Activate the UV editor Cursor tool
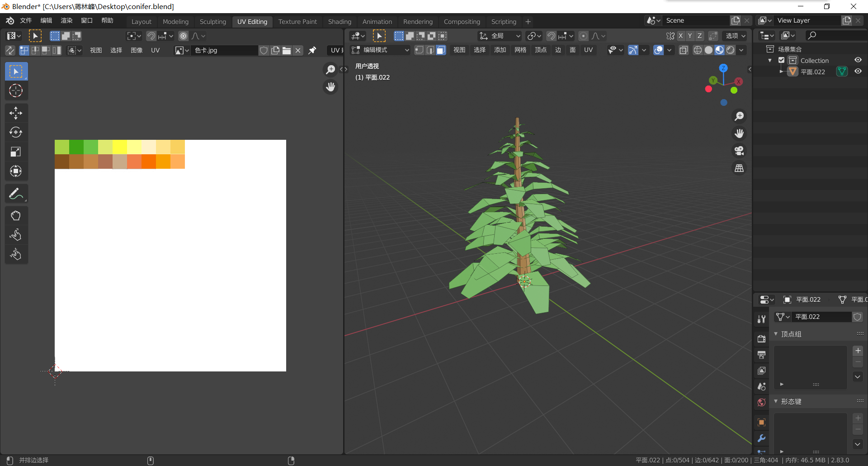868x466 pixels. pos(16,91)
